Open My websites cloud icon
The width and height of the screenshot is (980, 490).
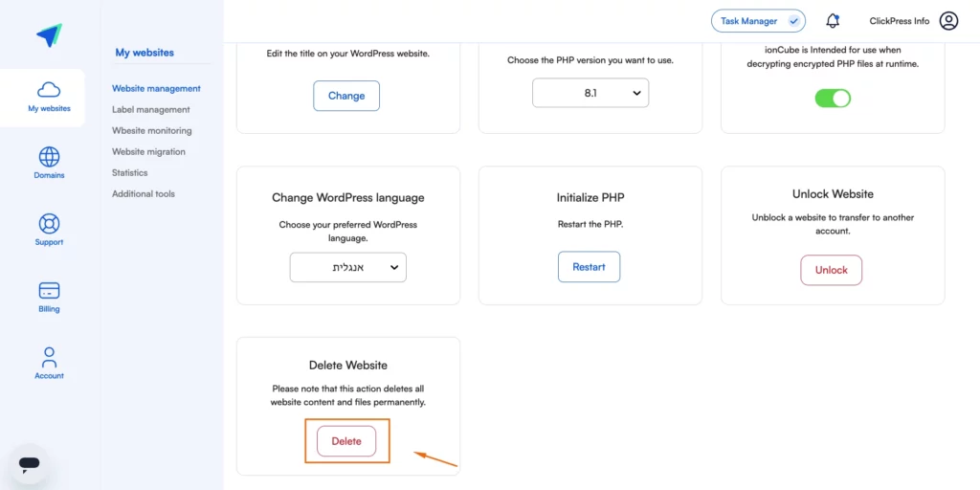pos(49,90)
